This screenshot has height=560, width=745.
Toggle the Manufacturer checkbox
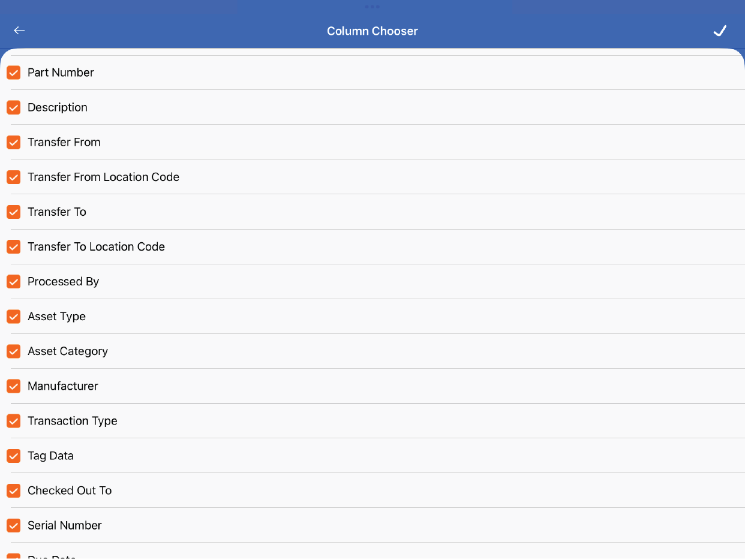pos(13,386)
